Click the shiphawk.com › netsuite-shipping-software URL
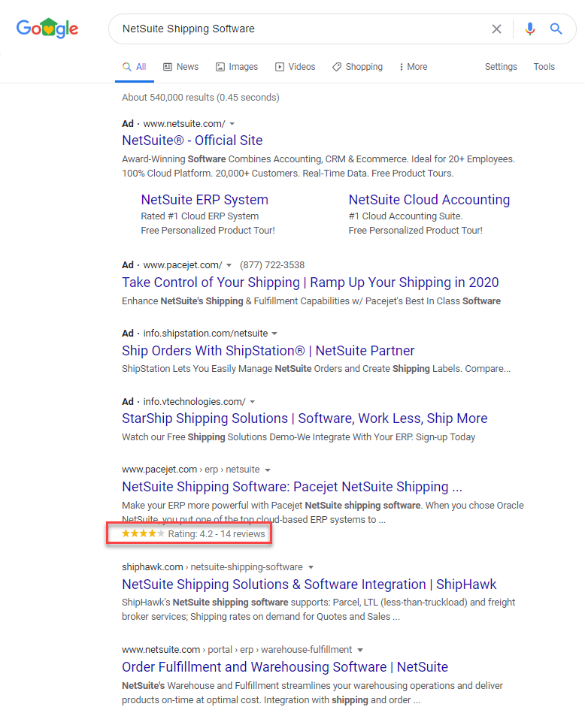Image resolution: width=585 pixels, height=728 pixels. [x=212, y=567]
